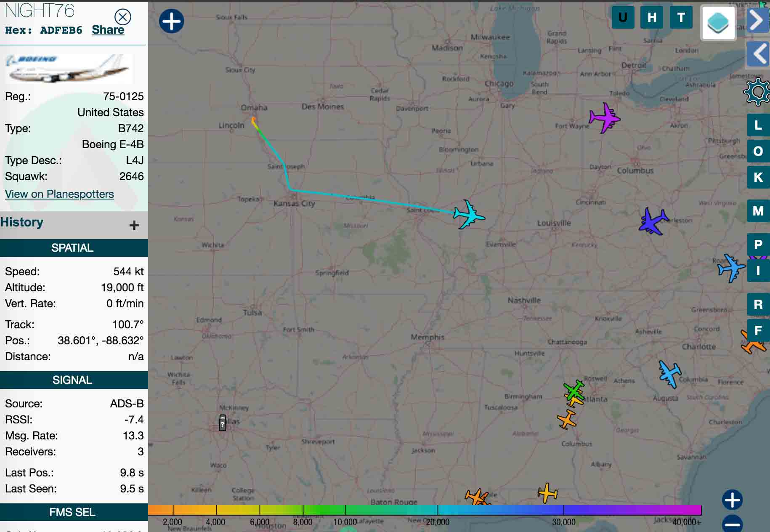Click the orange aircraft at the map's bottom edge
The width and height of the screenshot is (770, 532).
click(478, 497)
